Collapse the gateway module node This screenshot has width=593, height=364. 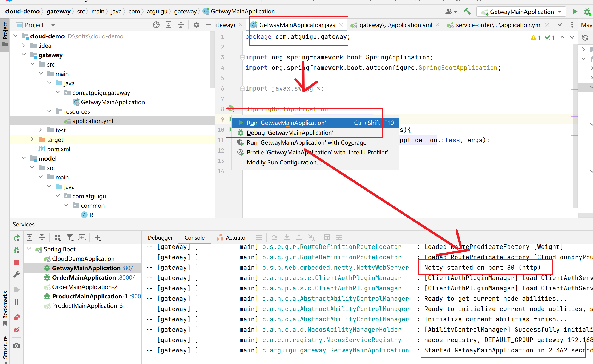click(24, 55)
